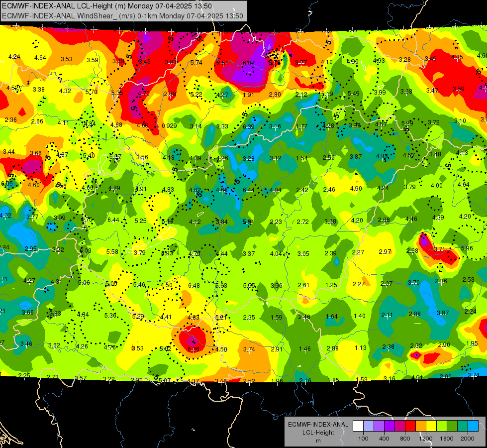Image resolution: width=487 pixels, height=448 pixels.
Task: Pick the yellow legend swatch
Action: (431, 426)
